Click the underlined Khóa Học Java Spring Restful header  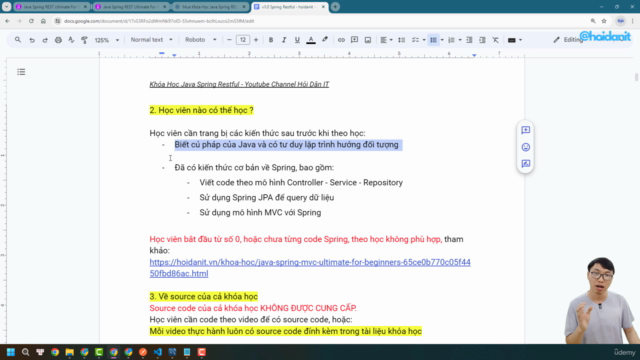pyautogui.click(x=239, y=84)
